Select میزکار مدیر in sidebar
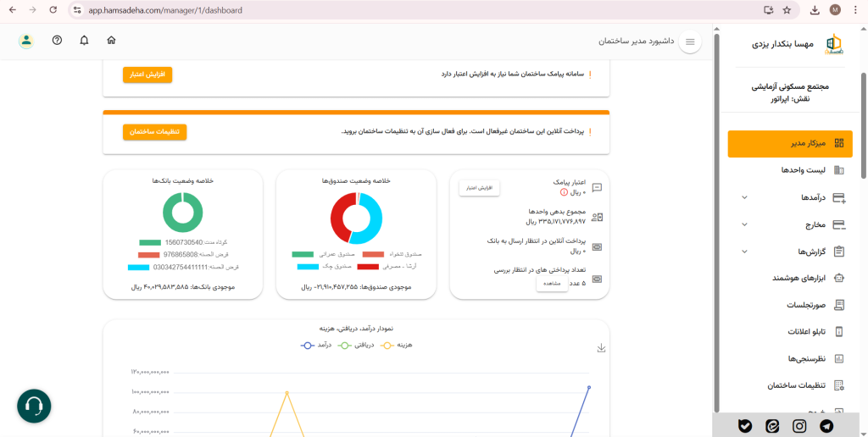This screenshot has width=868, height=437. pyautogui.click(x=790, y=144)
